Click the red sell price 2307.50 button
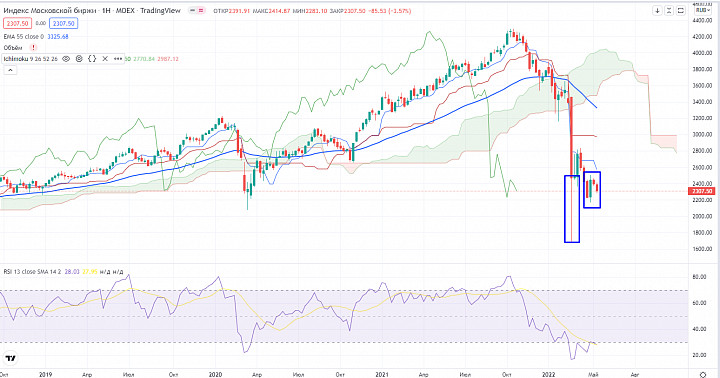 17,23
